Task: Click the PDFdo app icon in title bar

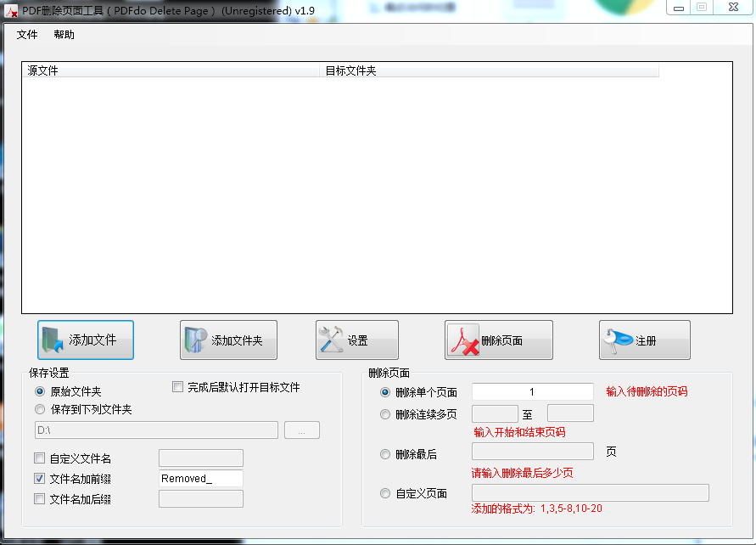Action: pos(10,11)
